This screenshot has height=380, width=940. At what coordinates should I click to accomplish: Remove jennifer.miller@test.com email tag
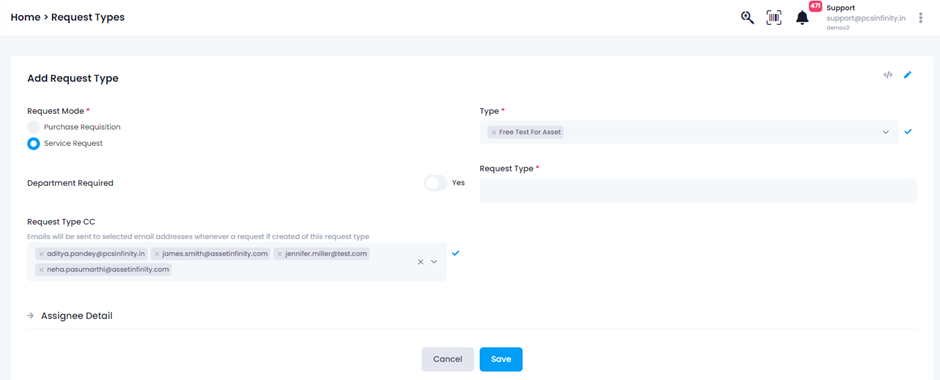(x=279, y=254)
